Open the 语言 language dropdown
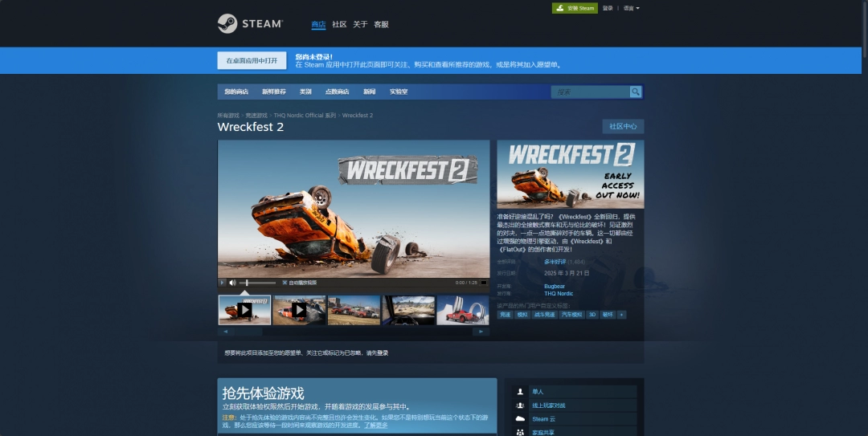The image size is (868, 436). 631,8
